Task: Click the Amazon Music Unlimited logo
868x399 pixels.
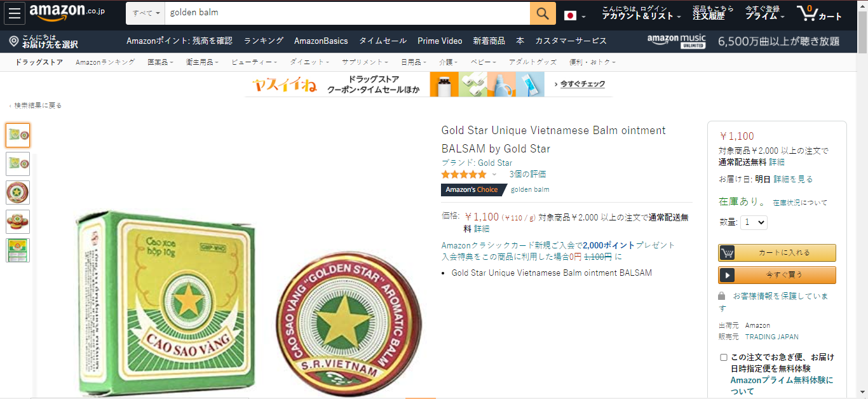Action: click(676, 41)
